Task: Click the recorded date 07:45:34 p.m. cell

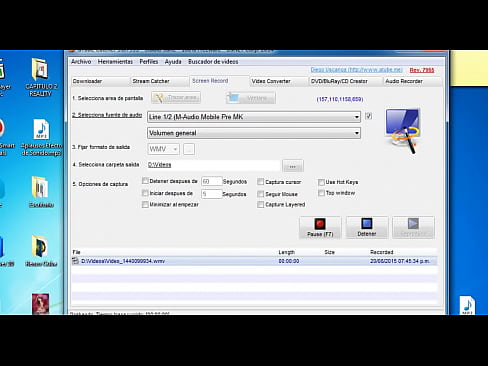Action: click(x=400, y=261)
